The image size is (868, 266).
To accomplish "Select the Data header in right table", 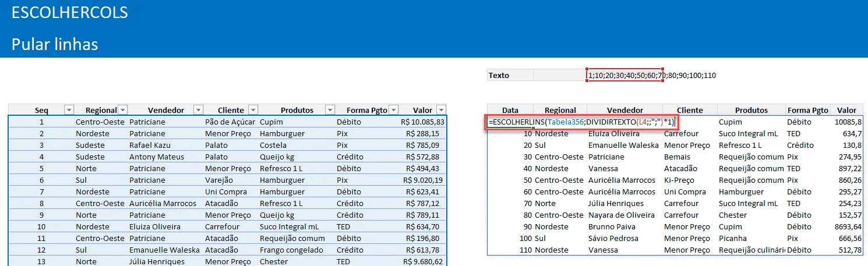I will 510,110.
